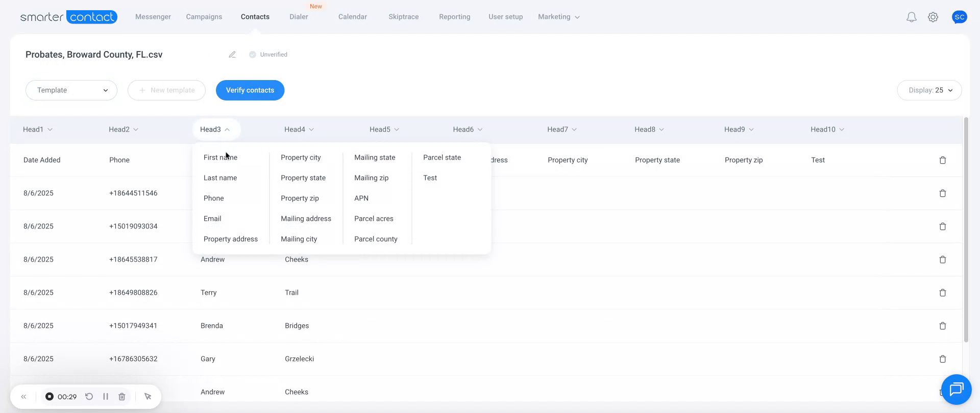
Task: Stop recording at 00:29
Action: click(x=50, y=397)
